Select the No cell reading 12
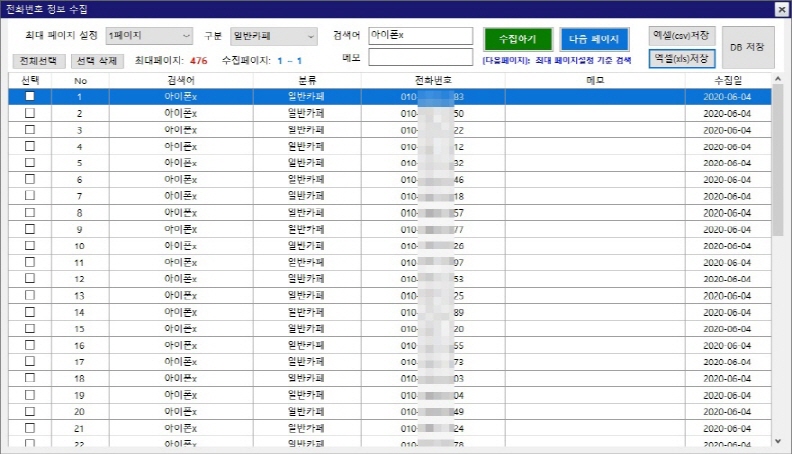Image resolution: width=792 pixels, height=454 pixels. point(80,279)
